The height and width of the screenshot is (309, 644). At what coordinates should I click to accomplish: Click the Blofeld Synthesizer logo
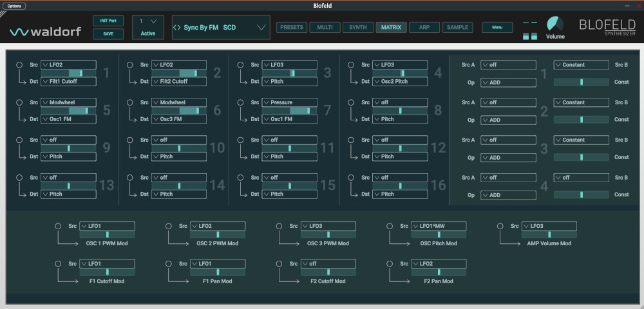click(607, 27)
